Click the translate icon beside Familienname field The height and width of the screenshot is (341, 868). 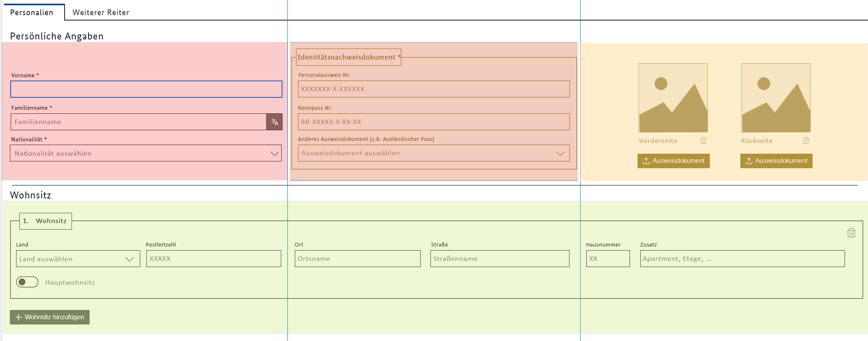click(x=274, y=122)
